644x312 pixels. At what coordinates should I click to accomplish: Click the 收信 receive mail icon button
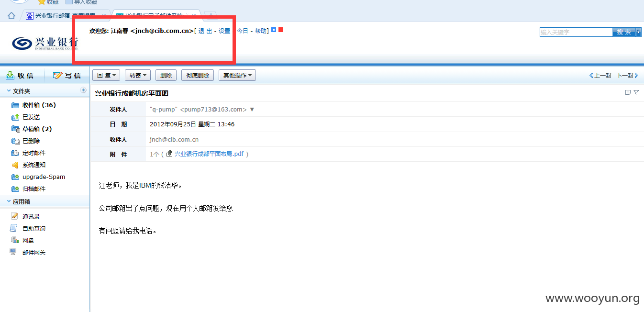20,75
